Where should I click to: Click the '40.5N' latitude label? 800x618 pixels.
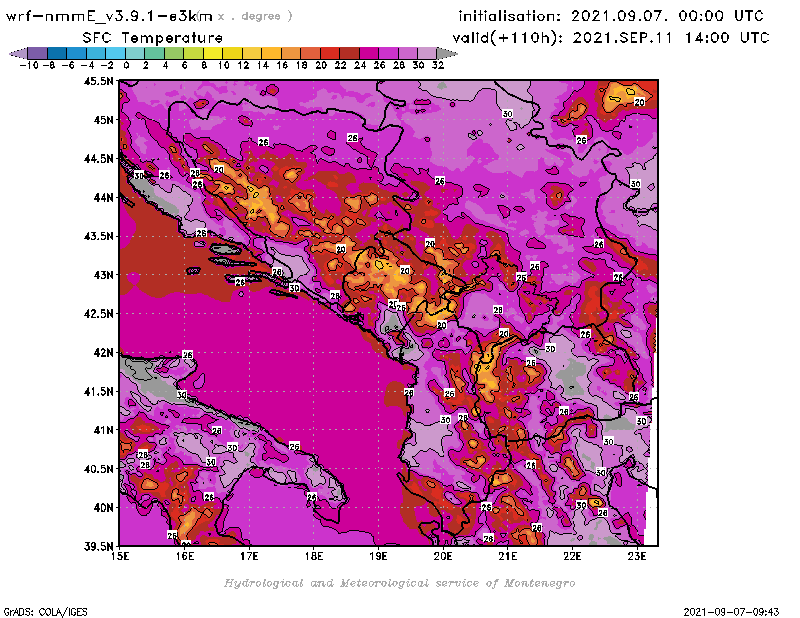98,469
